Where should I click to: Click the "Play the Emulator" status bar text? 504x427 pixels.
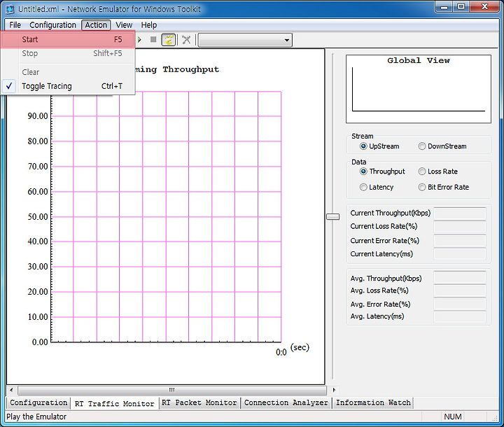(x=36, y=416)
